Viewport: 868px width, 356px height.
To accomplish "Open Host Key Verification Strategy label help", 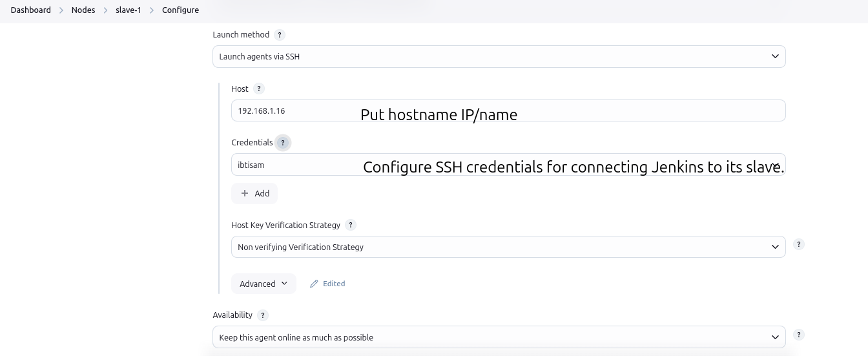I will [x=350, y=225].
